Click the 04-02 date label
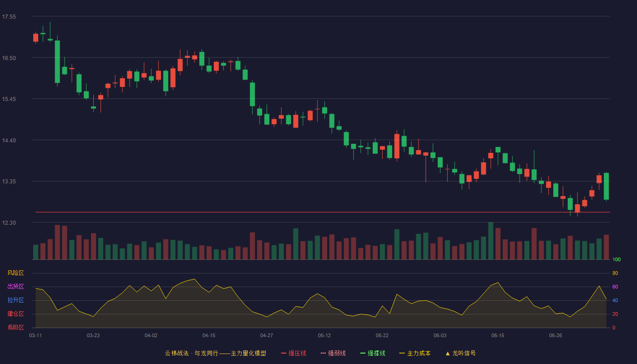637x364 pixels. 151,335
